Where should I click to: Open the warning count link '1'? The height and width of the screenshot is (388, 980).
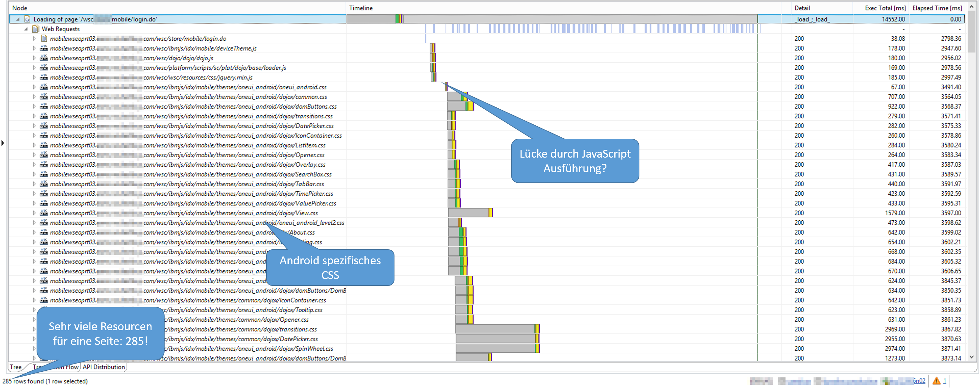(945, 381)
